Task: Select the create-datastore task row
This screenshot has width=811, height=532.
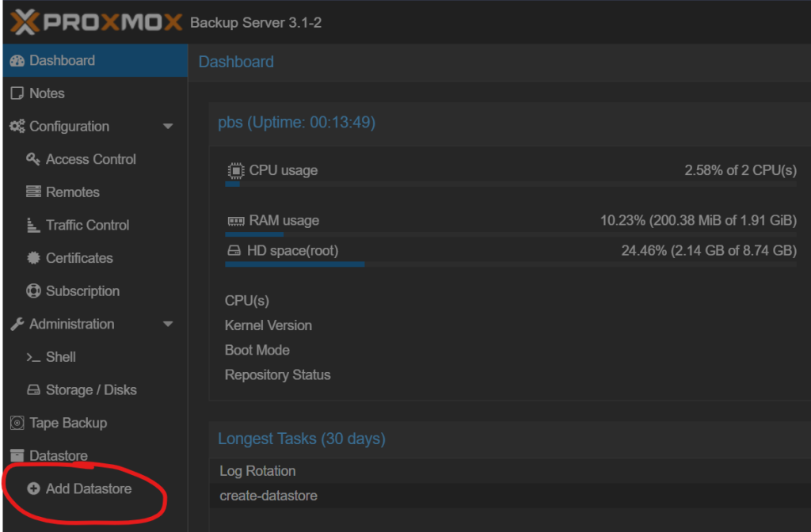Action: [x=510, y=496]
